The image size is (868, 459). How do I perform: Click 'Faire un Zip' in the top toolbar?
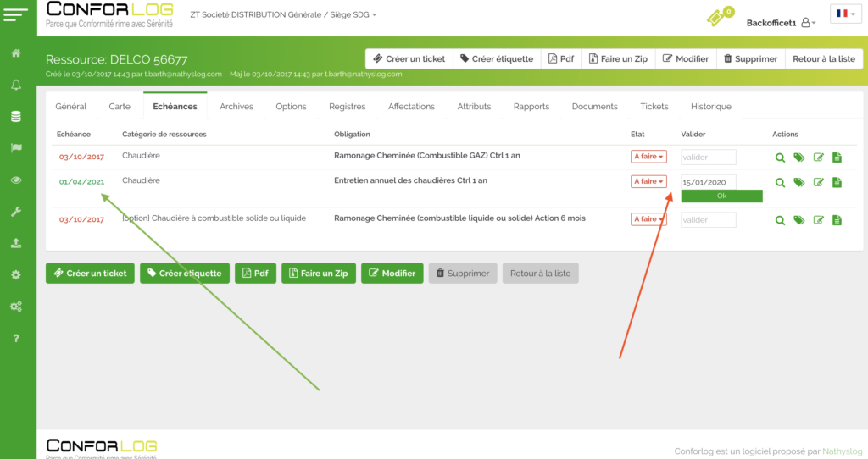[618, 59]
